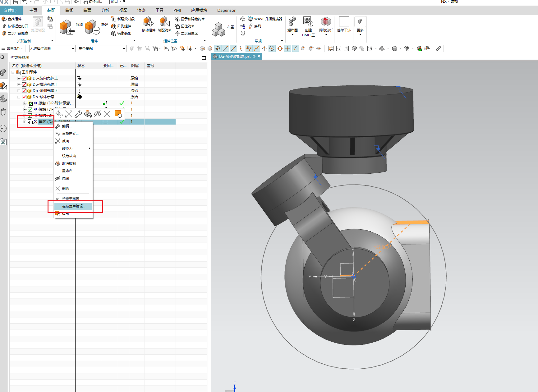538x392 pixels.
Task: Open the 整个装配 scope dropdown
Action: pos(124,48)
